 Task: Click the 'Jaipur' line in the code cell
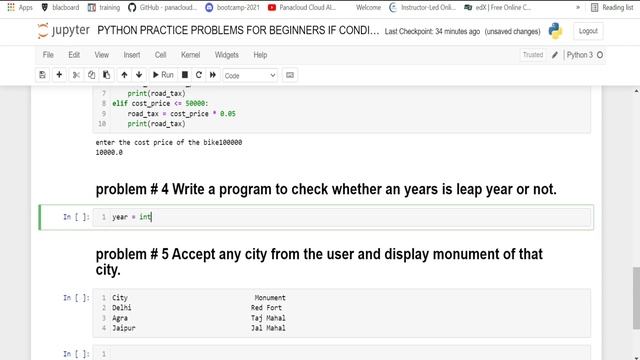coord(124,328)
